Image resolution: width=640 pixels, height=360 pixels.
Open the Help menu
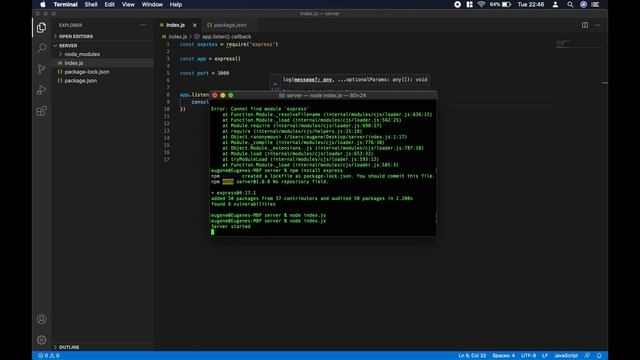[x=176, y=4]
